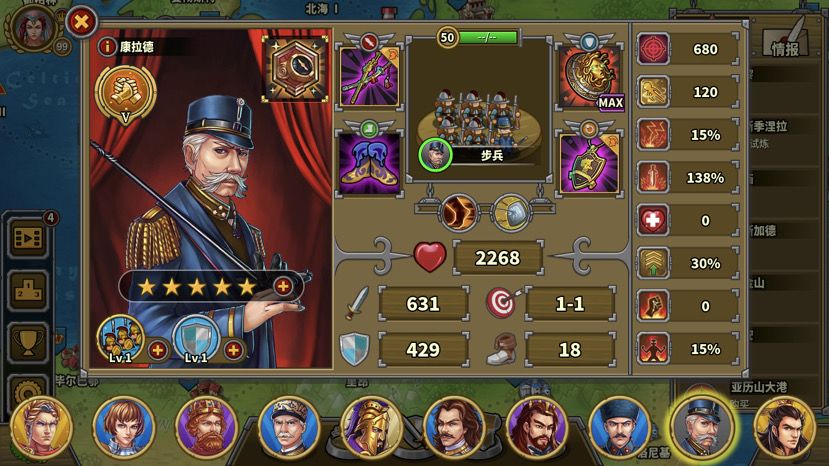Open the info icon beside 康拉德
The height and width of the screenshot is (466, 829).
tap(107, 47)
